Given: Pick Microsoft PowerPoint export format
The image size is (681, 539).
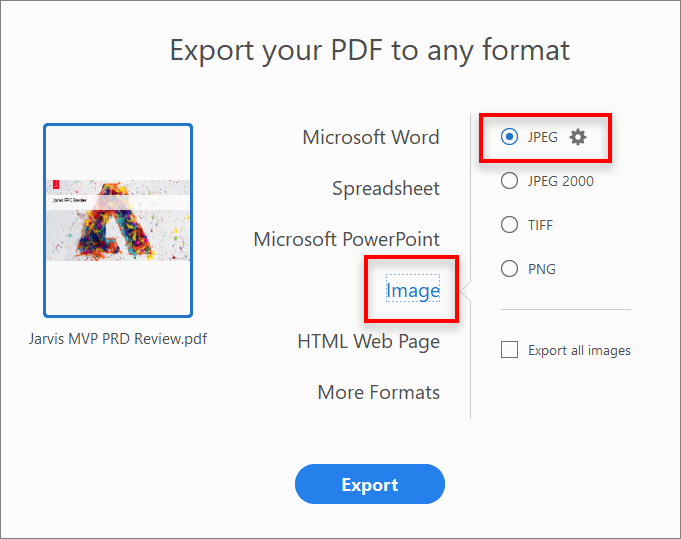Looking at the screenshot, I should click(346, 239).
